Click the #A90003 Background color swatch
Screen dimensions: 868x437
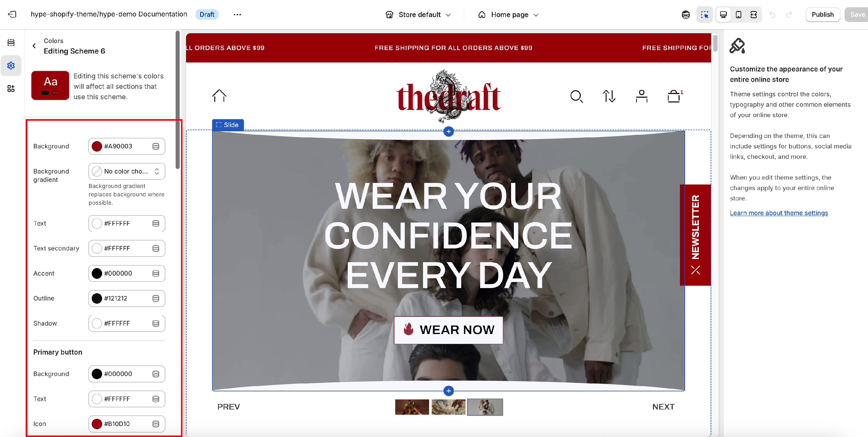97,146
